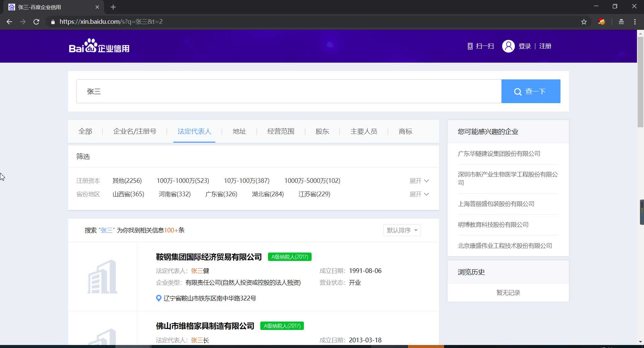Screen dimensions: 644x348
Task: Filter by 10万-100万(387)
Action: point(247,181)
